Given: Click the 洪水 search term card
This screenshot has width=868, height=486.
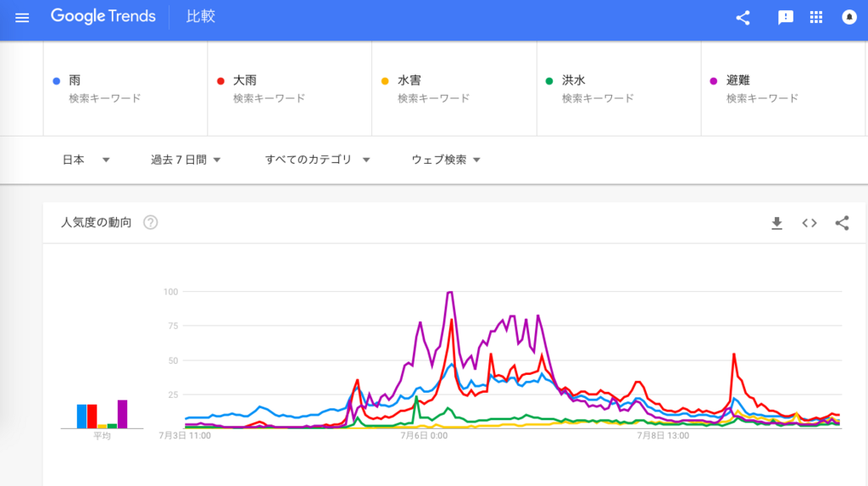Looking at the screenshot, I should pos(619,89).
